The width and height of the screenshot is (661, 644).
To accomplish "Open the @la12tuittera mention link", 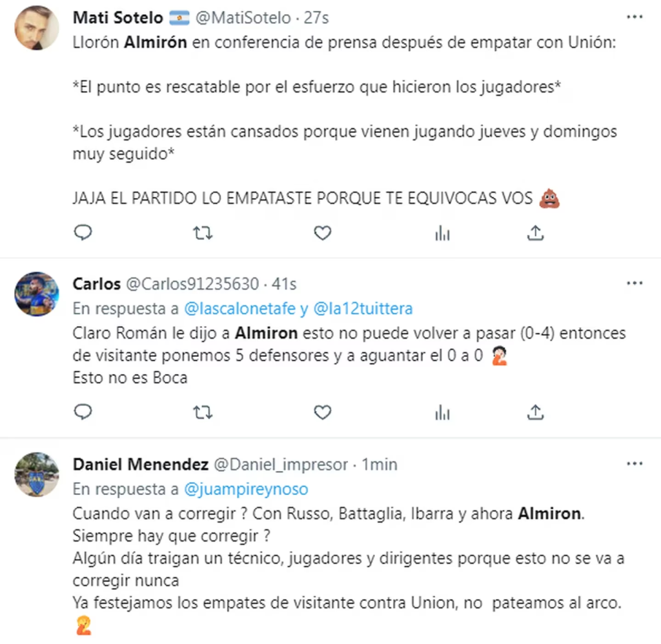I will point(363,308).
